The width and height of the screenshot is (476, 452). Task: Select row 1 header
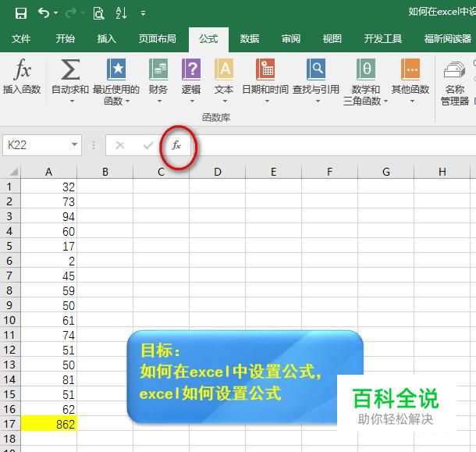9,187
